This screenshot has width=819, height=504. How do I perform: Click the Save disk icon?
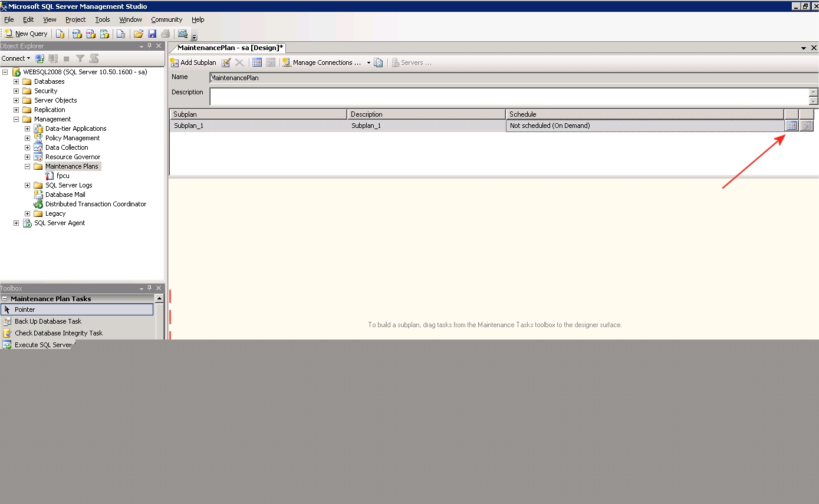click(x=152, y=34)
